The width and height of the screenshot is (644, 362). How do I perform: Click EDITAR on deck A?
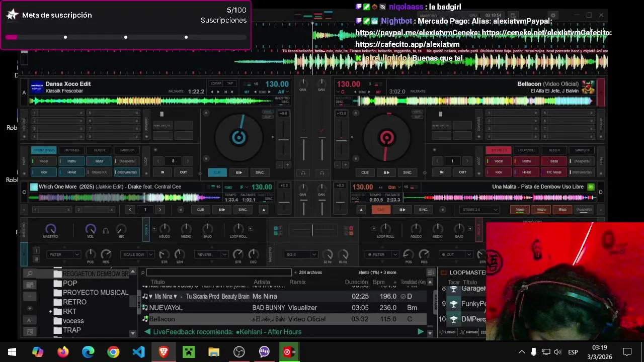(216, 83)
